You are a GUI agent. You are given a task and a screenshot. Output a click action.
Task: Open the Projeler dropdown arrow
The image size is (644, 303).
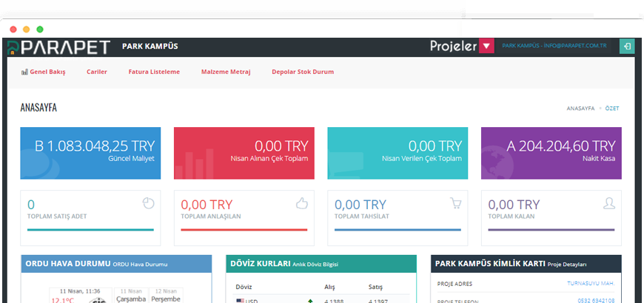pos(486,47)
